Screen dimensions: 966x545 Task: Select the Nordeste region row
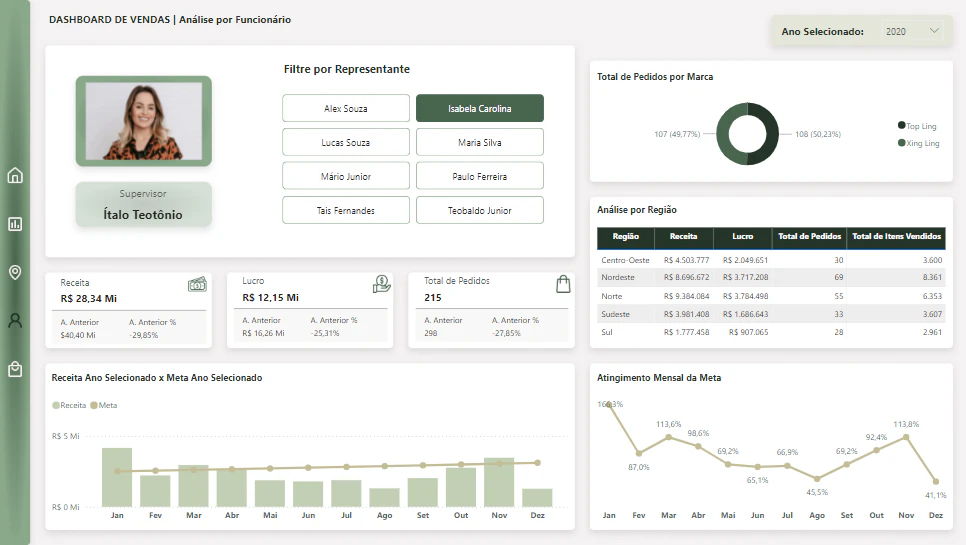click(x=771, y=277)
